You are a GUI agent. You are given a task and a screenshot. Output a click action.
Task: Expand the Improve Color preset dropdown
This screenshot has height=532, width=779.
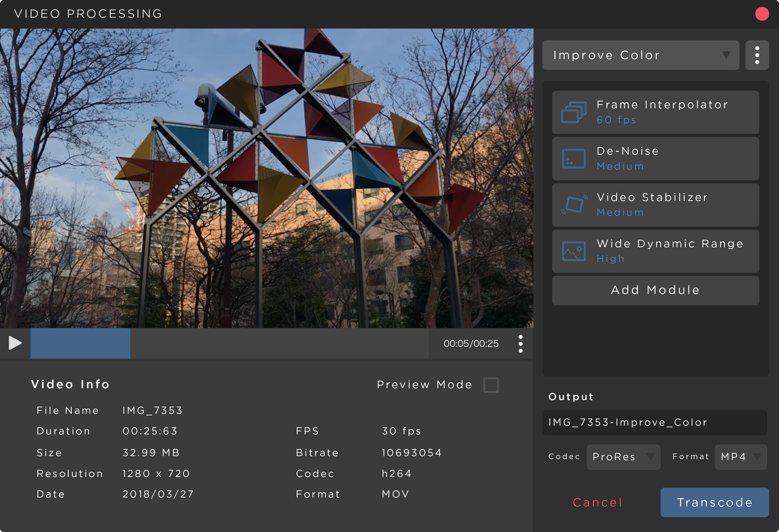point(641,55)
